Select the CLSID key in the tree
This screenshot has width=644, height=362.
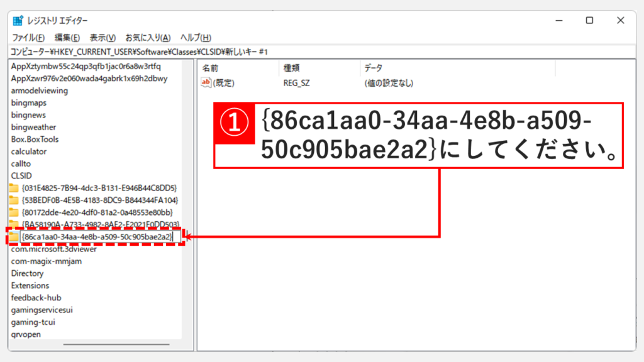click(x=21, y=175)
